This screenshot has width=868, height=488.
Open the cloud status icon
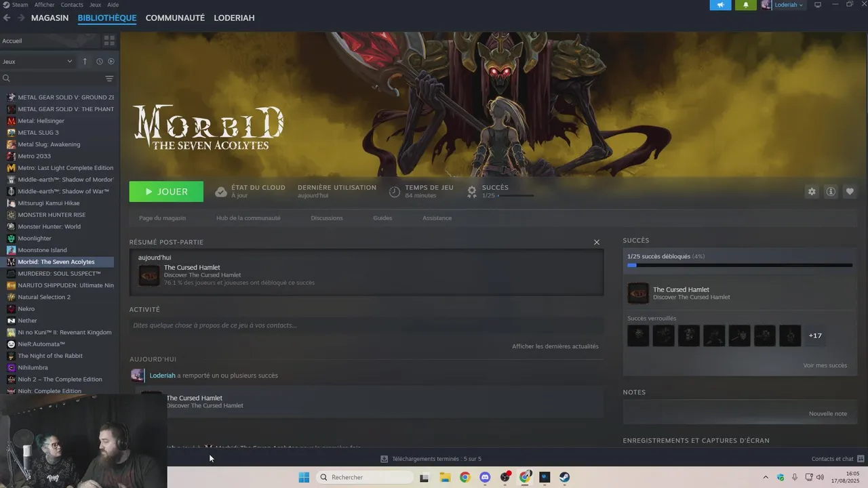pyautogui.click(x=221, y=192)
